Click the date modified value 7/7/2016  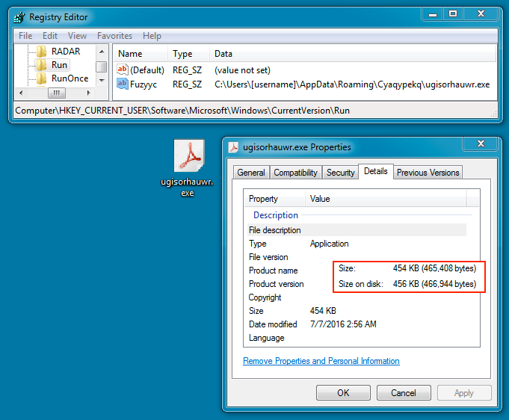(343, 324)
